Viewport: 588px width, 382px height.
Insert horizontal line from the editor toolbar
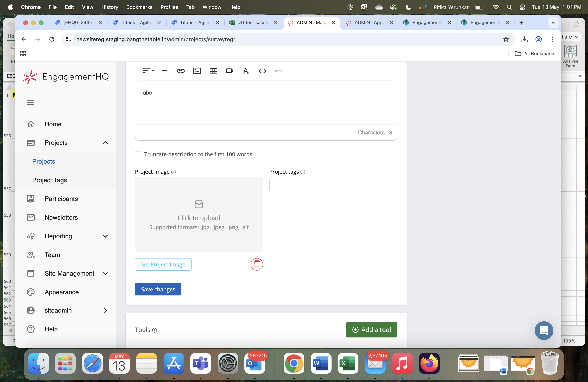click(164, 71)
